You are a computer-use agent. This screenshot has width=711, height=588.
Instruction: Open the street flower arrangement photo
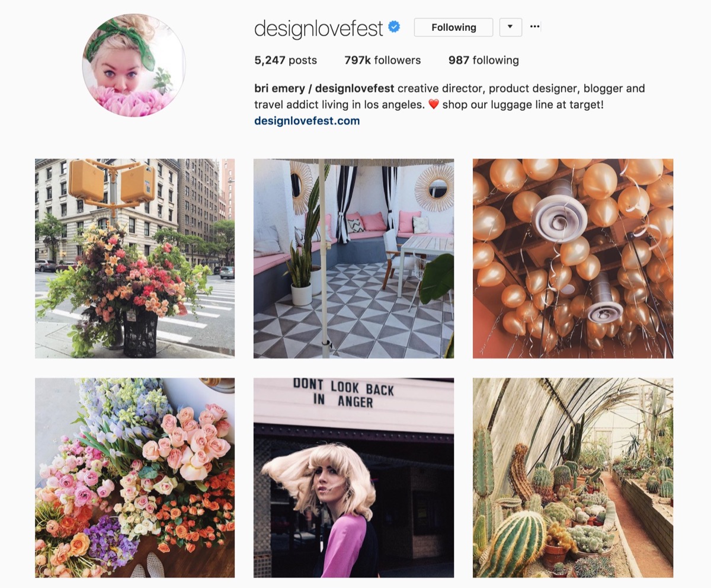pyautogui.click(x=134, y=258)
